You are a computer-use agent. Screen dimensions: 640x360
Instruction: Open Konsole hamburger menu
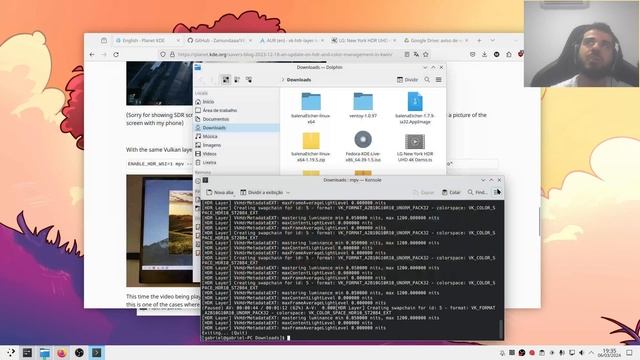(x=496, y=192)
